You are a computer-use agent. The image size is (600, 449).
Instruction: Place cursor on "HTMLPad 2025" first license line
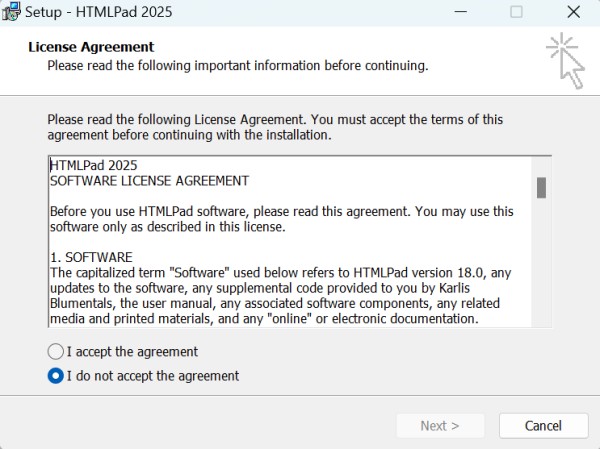93,165
